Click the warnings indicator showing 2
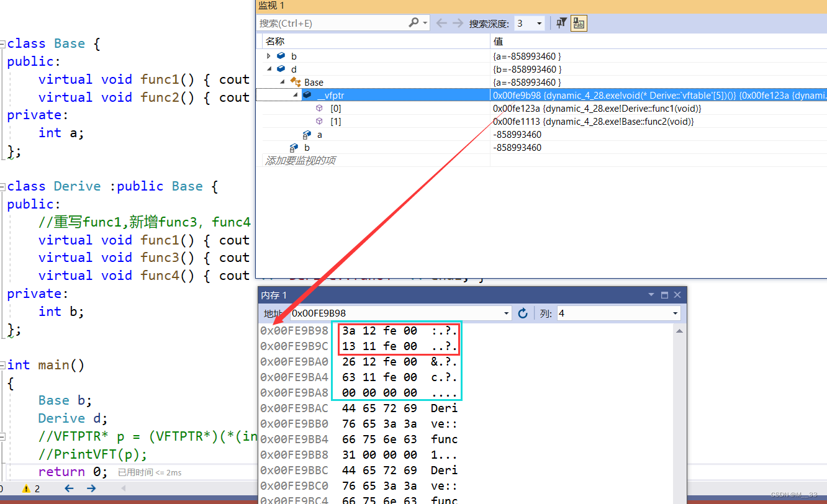The height and width of the screenshot is (504, 827). pos(32,488)
